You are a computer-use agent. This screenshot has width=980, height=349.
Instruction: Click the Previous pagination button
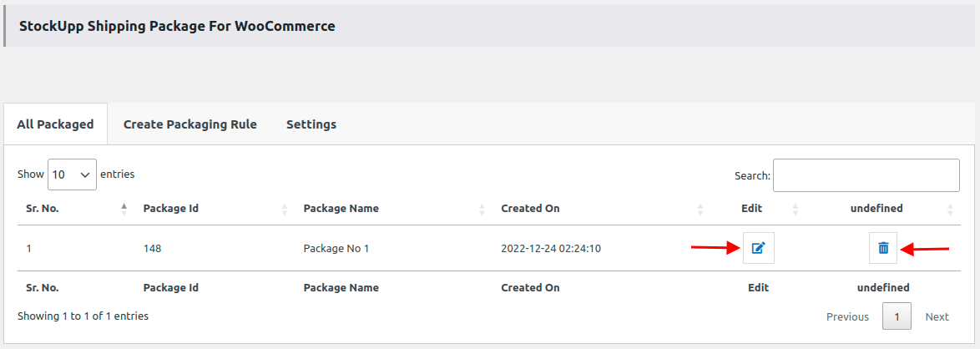coord(847,317)
